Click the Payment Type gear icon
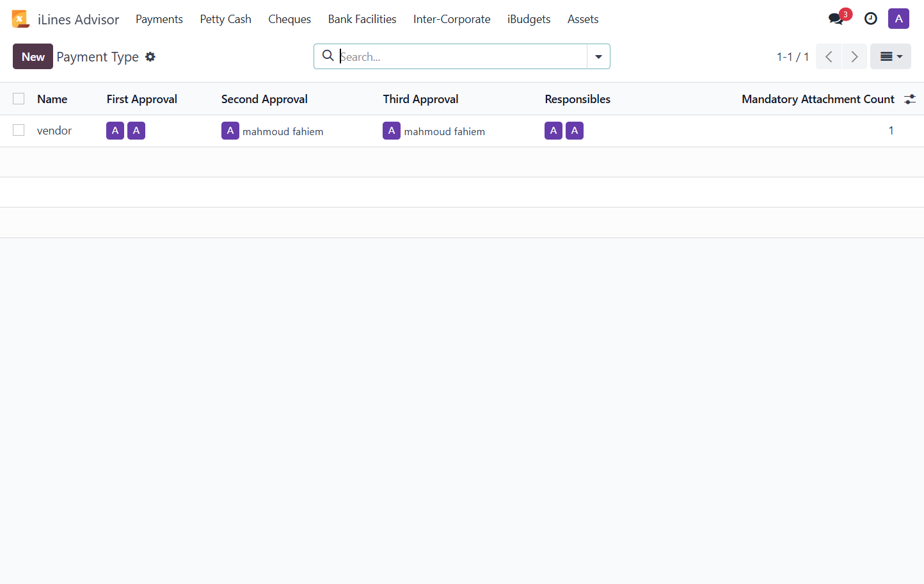This screenshot has height=584, width=924. pyautogui.click(x=150, y=56)
